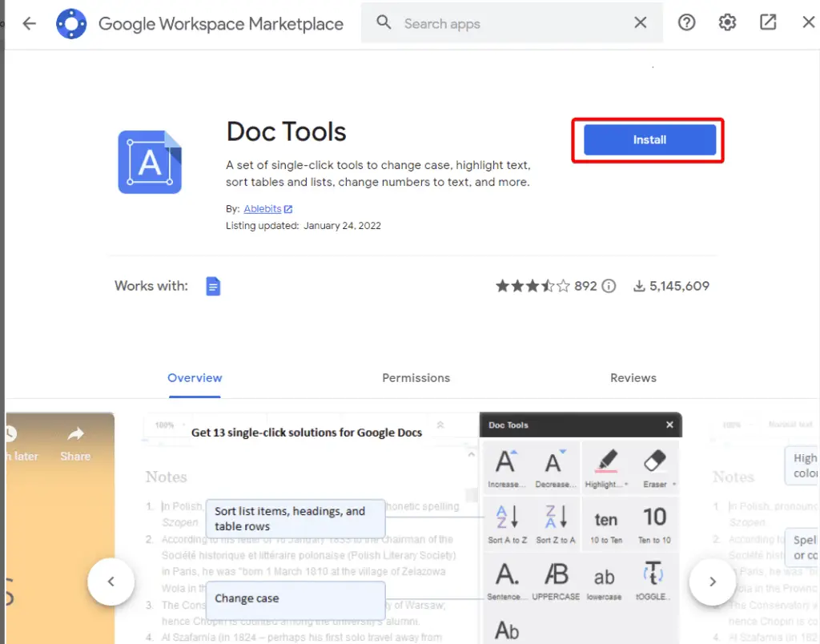Switch to the Permissions tab
This screenshot has height=644, width=820.
416,377
